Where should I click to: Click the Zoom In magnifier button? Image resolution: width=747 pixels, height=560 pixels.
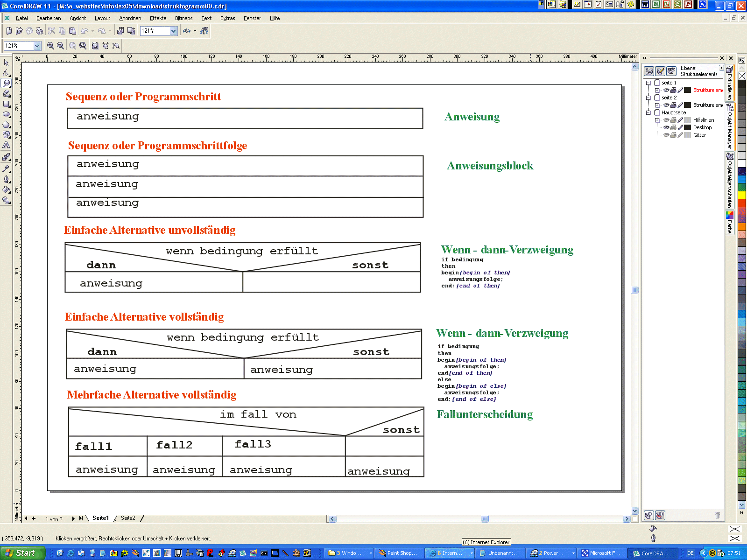tap(50, 46)
